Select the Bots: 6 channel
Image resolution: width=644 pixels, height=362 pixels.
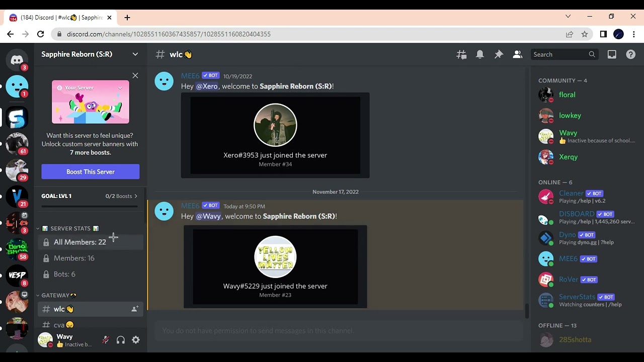(x=91, y=275)
